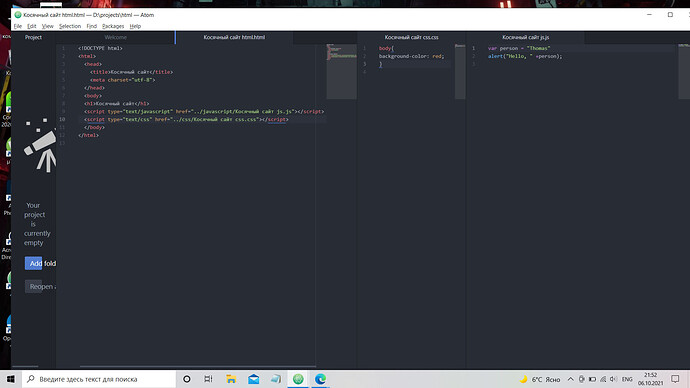
Task: Open Mail app in taskbar
Action: 253,379
